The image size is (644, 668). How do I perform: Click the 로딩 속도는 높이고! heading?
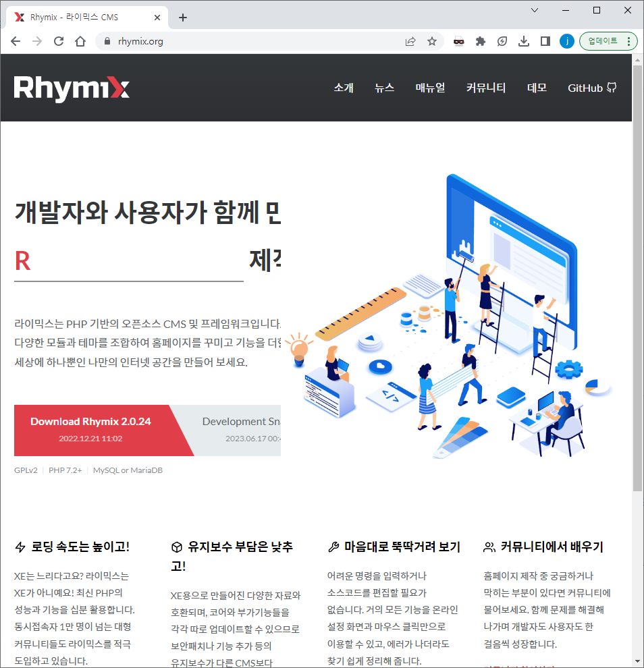pyautogui.click(x=80, y=547)
